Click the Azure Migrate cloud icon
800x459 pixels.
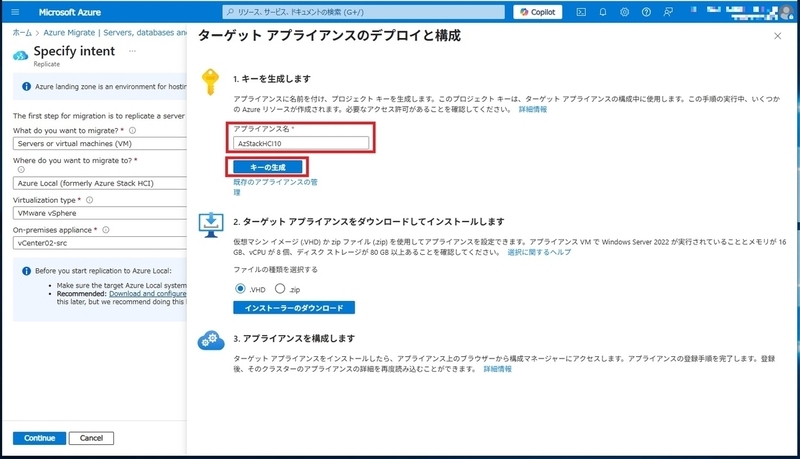pos(20,56)
